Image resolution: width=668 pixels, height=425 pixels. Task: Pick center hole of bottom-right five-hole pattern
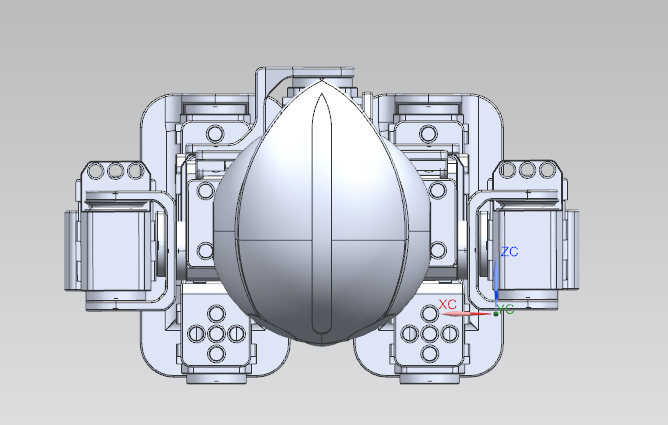pos(429,333)
